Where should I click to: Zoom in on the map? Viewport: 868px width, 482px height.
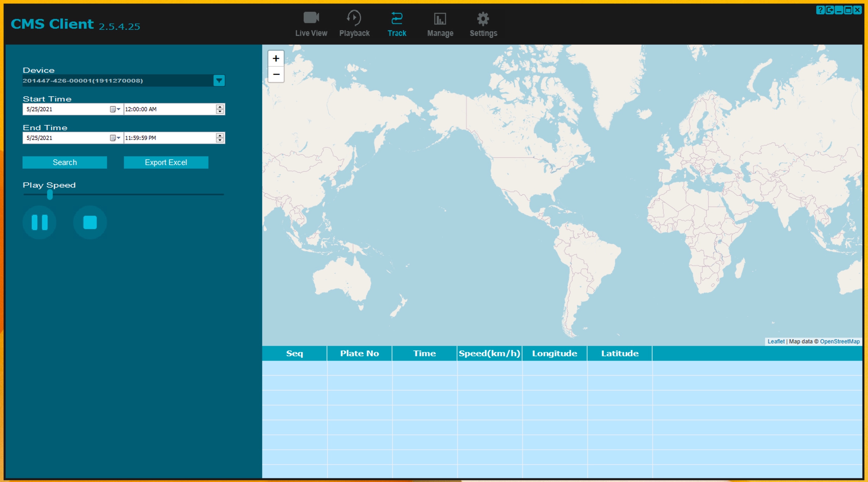pos(276,58)
